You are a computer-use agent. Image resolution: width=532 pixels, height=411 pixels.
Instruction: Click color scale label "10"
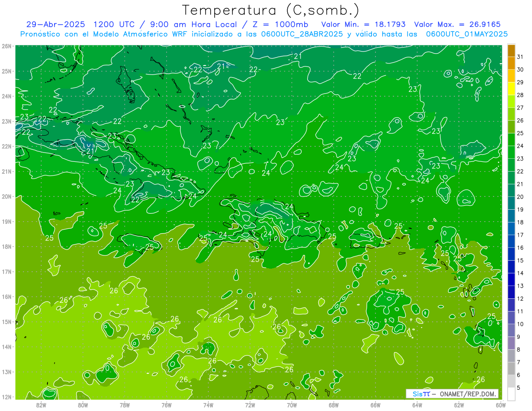click(520, 324)
